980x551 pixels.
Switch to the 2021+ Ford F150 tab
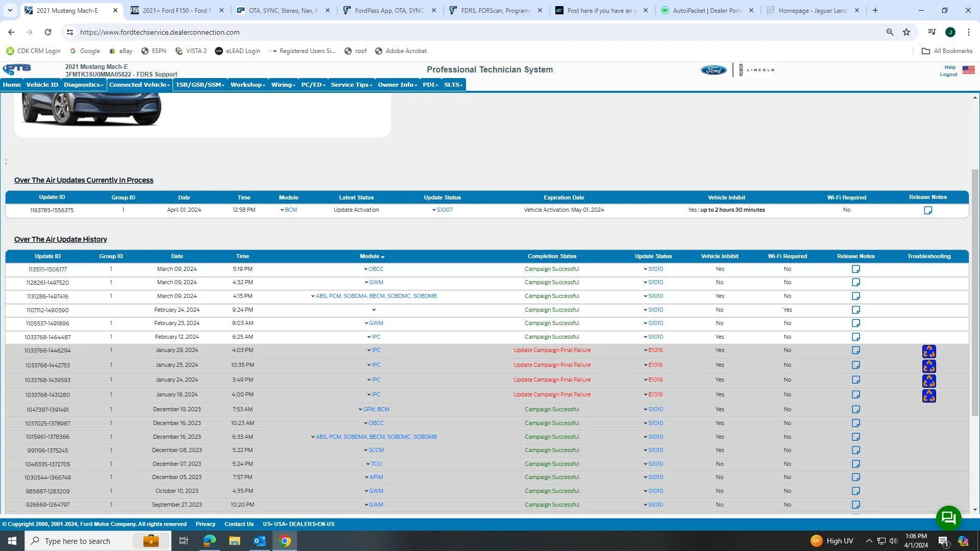point(177,10)
